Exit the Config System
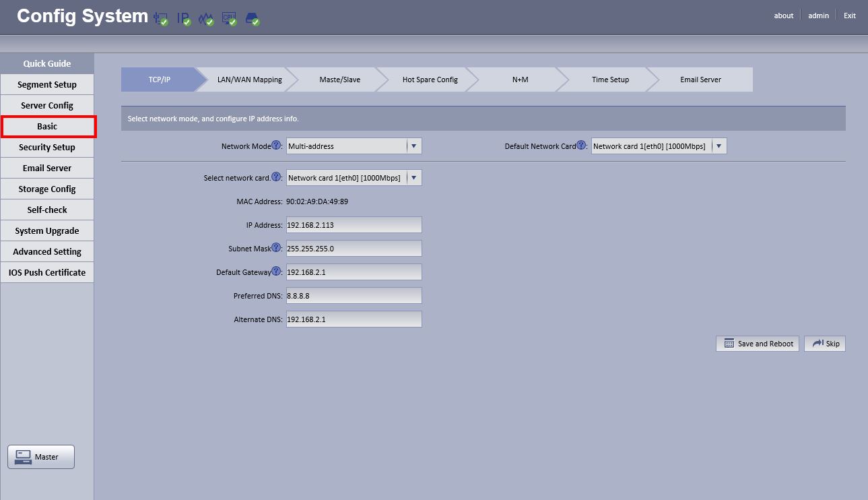 pyautogui.click(x=850, y=15)
